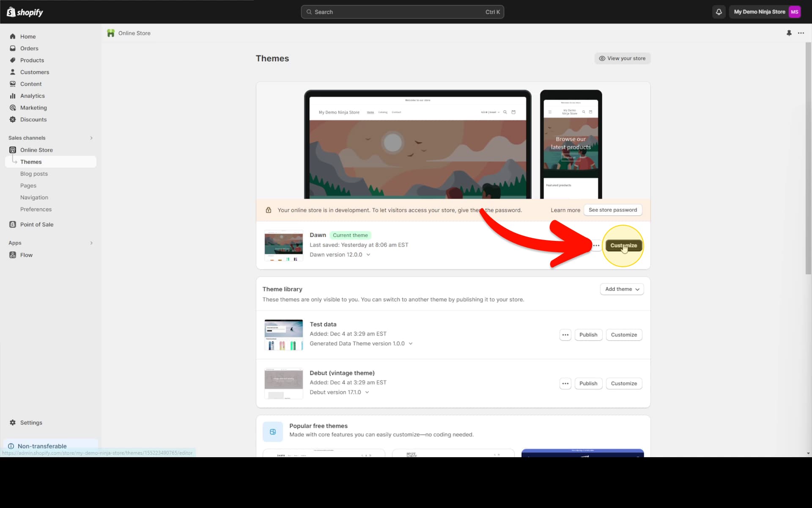Open Navigation settings
This screenshot has height=508, width=812.
pyautogui.click(x=34, y=197)
